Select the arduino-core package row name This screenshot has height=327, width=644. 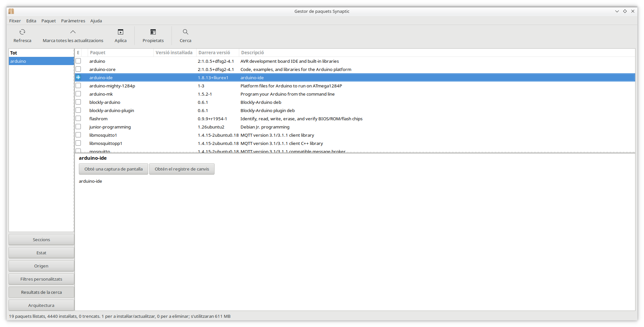pyautogui.click(x=102, y=69)
